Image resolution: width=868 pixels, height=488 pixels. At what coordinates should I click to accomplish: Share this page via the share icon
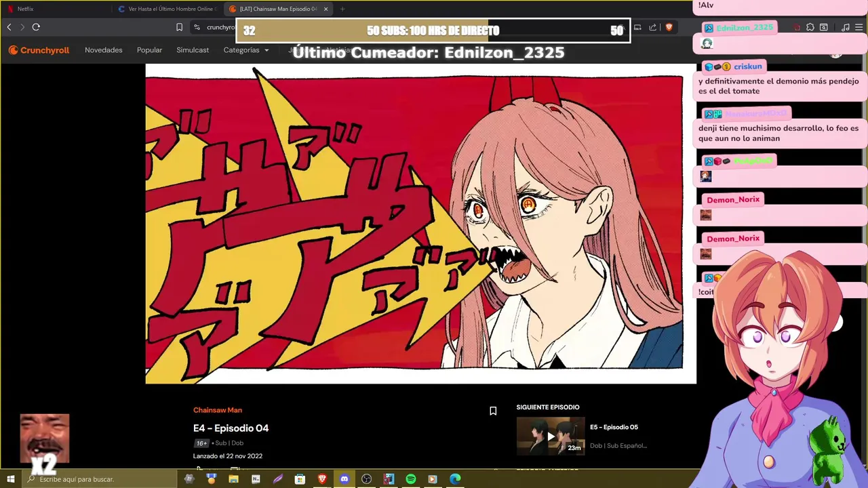coord(652,27)
